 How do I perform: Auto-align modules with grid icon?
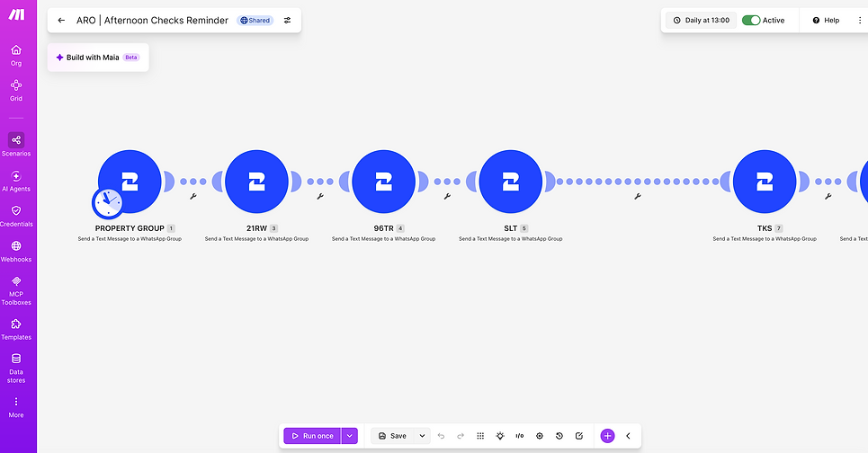[480, 436]
